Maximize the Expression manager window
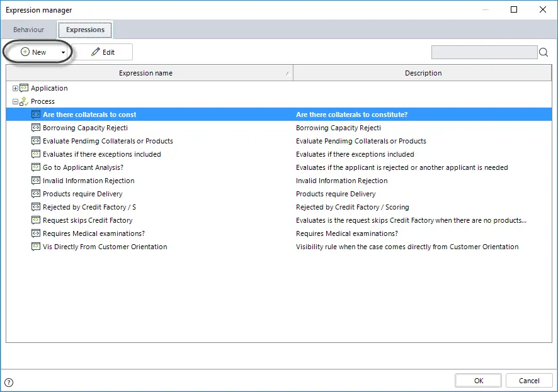 point(514,9)
